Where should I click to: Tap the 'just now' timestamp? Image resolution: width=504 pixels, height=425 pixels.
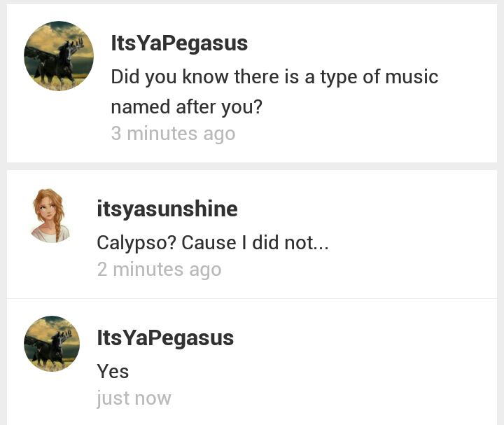point(134,398)
